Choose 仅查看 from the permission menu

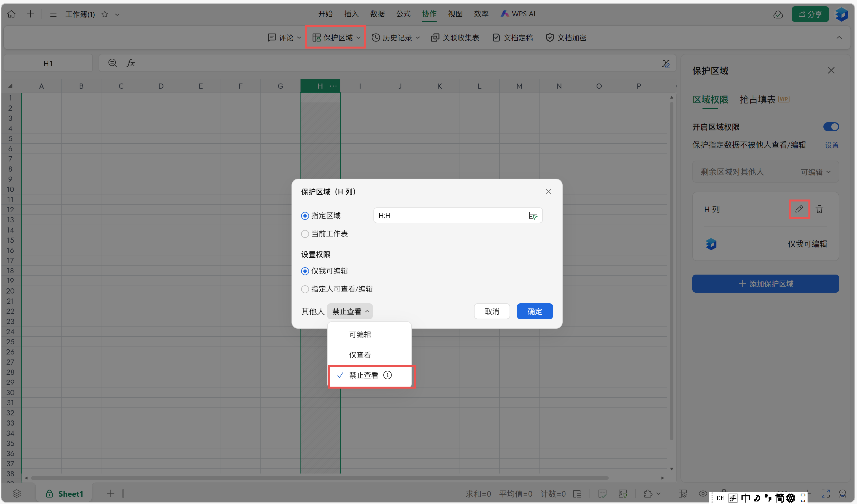click(360, 355)
